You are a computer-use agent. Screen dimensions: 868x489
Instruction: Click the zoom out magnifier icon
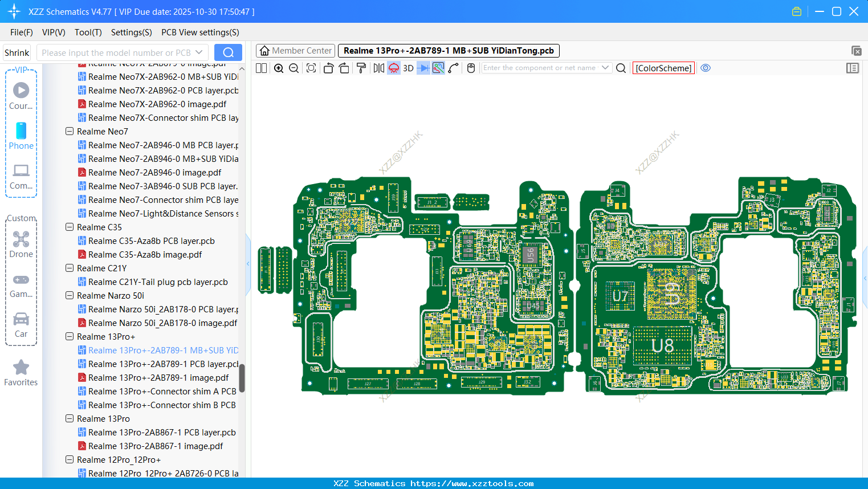click(x=294, y=68)
